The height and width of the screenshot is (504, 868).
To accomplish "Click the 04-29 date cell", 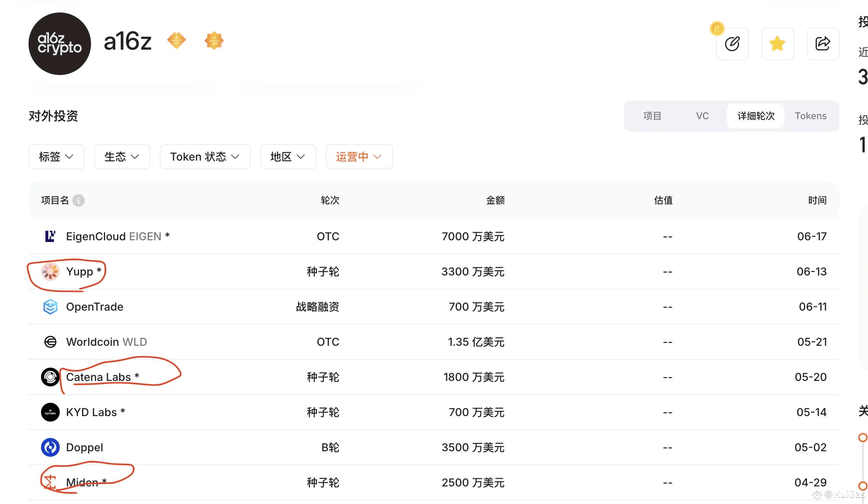I will [x=811, y=483].
